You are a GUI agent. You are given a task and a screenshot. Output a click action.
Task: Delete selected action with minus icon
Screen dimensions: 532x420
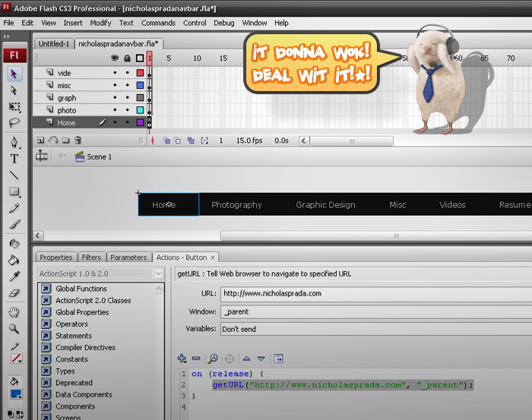tap(196, 358)
